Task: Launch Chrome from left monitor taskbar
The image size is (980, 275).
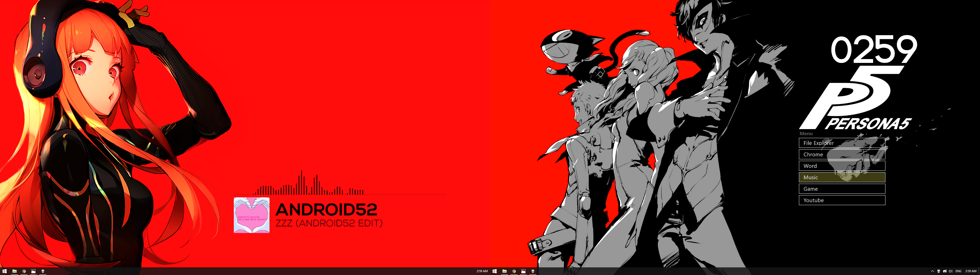Action: click(x=24, y=271)
